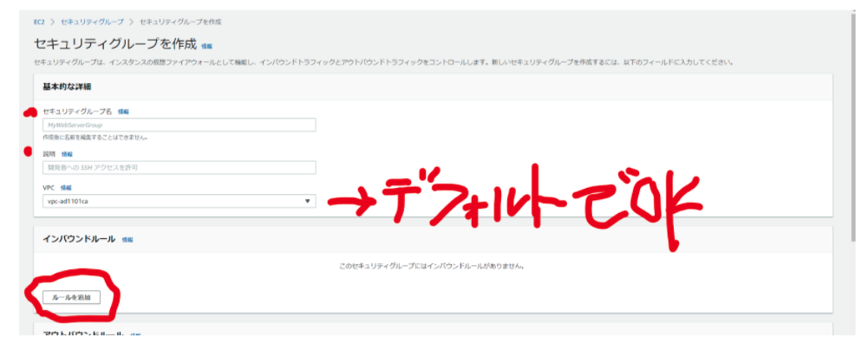Open 情報 link beside セキュリティグループを作成 heading
Image resolution: width=868 pixels, height=349 pixels.
pos(206,46)
